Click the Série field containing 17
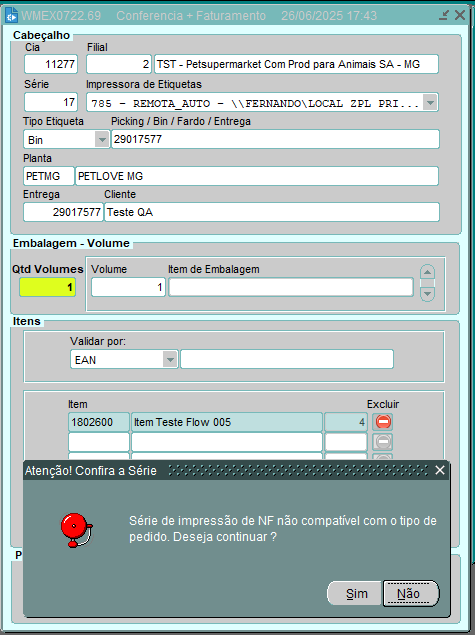The height and width of the screenshot is (635, 475). point(51,102)
